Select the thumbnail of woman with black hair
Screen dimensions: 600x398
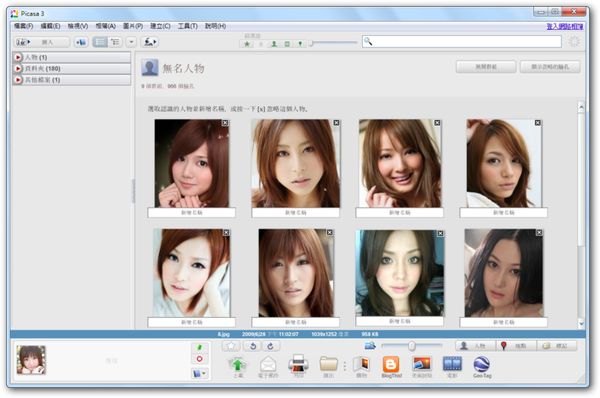point(504,273)
